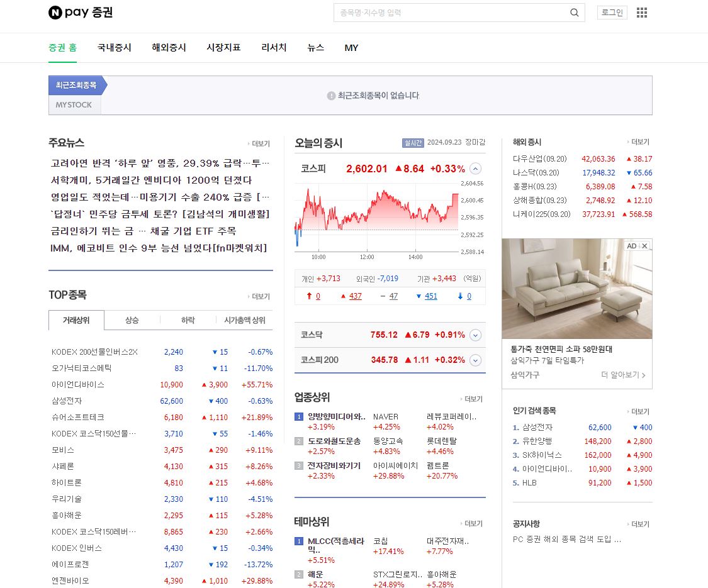This screenshot has width=708, height=588.
Task: Open 전자장비와기기 sector
Action: click(334, 465)
